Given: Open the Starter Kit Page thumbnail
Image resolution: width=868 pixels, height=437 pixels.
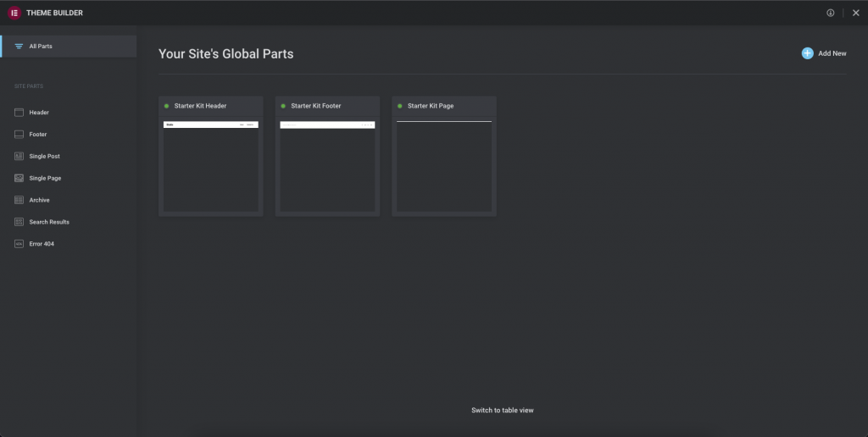Looking at the screenshot, I should pos(444,166).
